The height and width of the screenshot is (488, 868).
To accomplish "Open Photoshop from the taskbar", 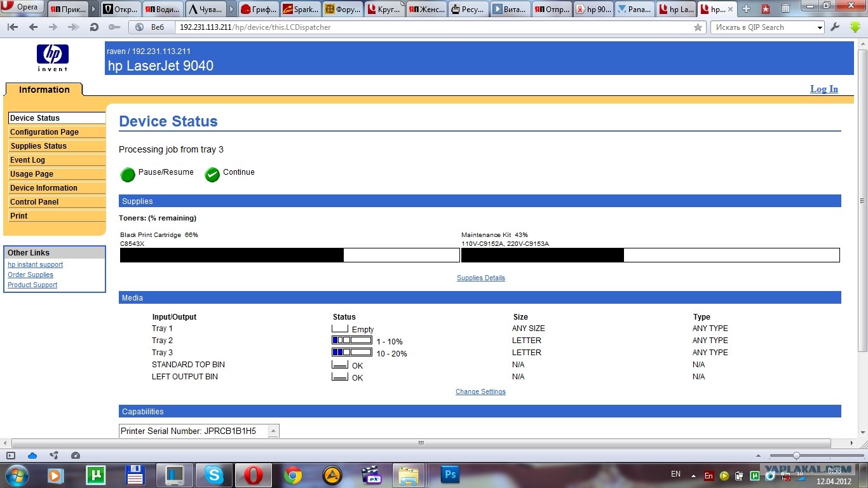I will pos(450,475).
